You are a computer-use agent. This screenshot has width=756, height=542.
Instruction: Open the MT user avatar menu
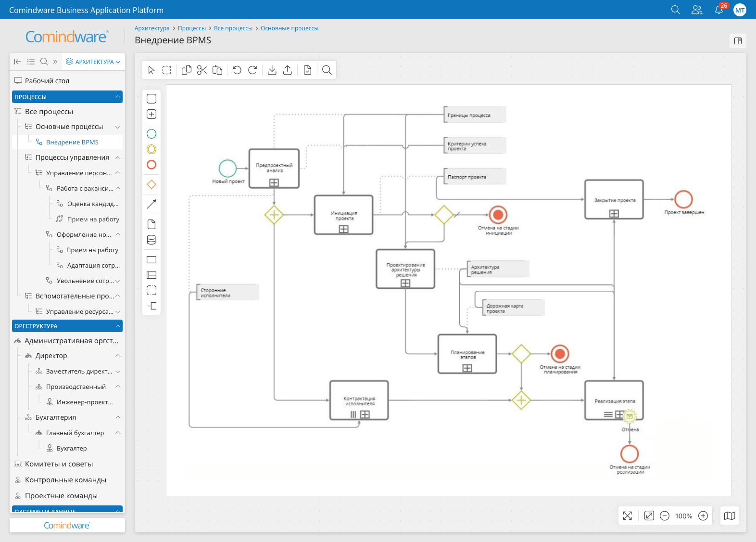tap(740, 10)
